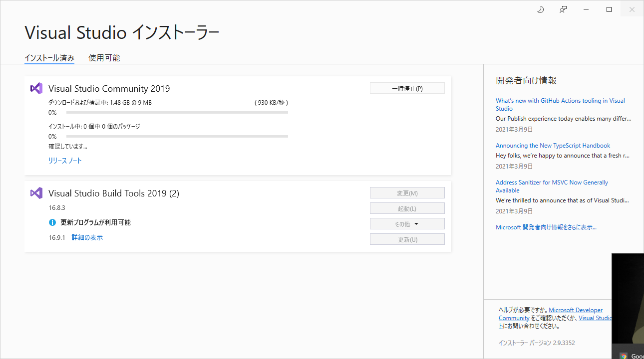The image size is (644, 359).
Task: Click the 更新(U) button
Action: pos(407,239)
